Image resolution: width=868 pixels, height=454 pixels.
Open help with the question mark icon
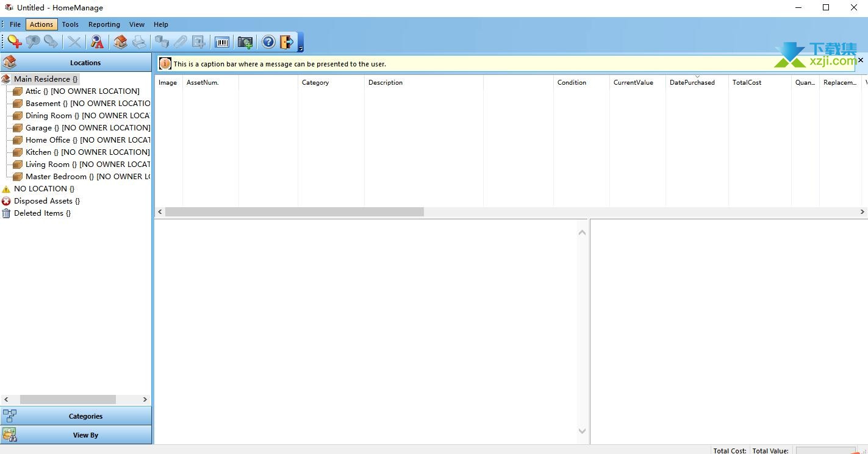pos(268,42)
